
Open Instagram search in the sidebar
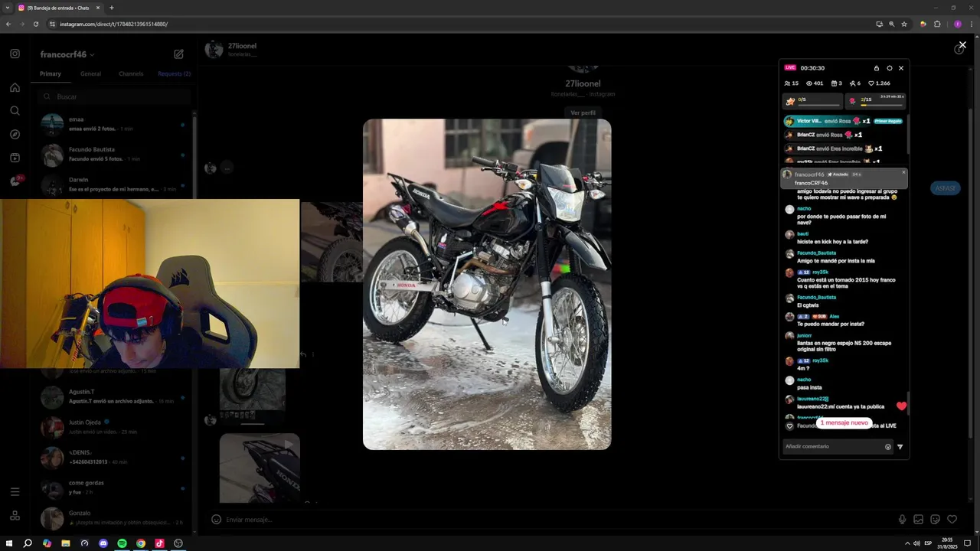pyautogui.click(x=15, y=111)
